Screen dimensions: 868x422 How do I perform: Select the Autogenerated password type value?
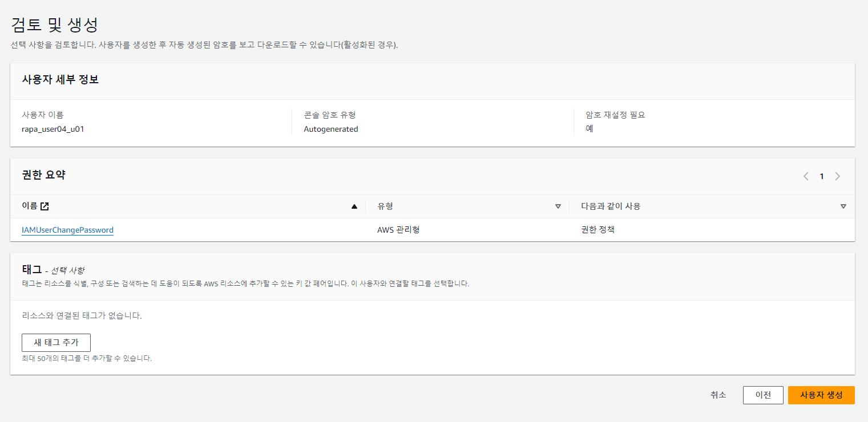tap(331, 129)
